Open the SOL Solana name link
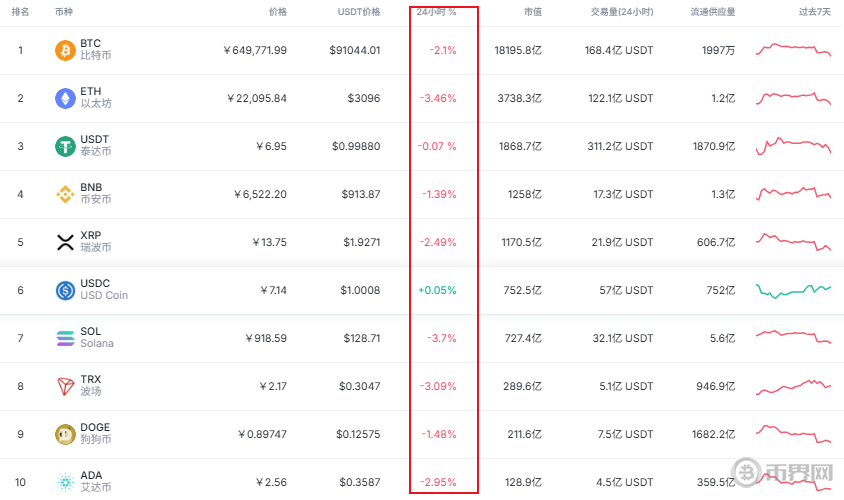The width and height of the screenshot is (844, 500). coord(96,338)
